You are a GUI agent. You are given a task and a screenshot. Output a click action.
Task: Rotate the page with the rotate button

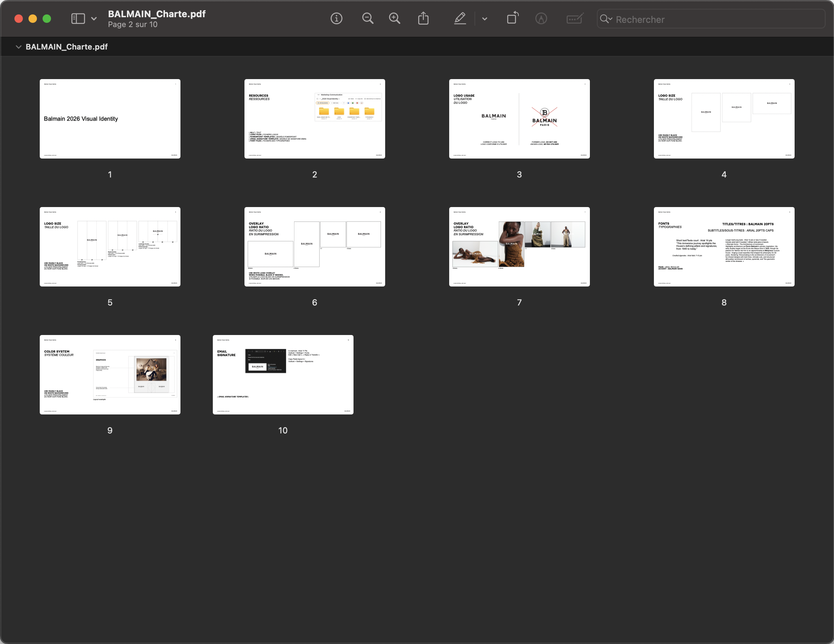click(513, 18)
